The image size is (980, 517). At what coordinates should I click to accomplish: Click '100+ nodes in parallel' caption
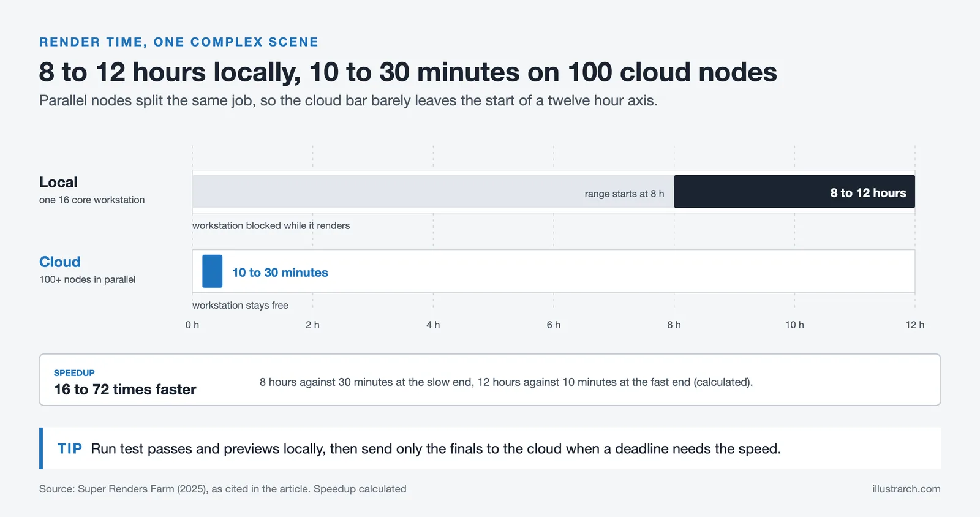88,279
